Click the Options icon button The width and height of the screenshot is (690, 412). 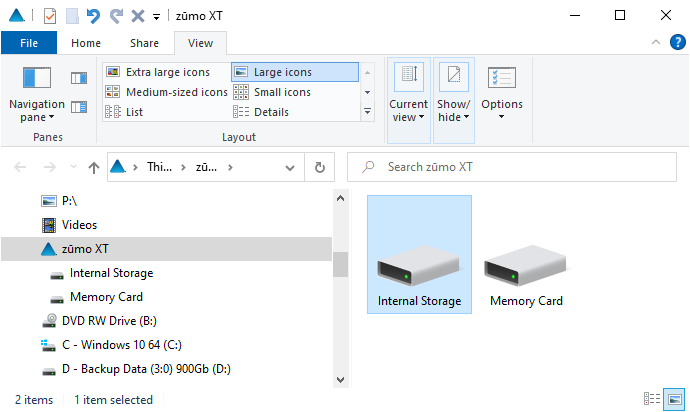502,78
